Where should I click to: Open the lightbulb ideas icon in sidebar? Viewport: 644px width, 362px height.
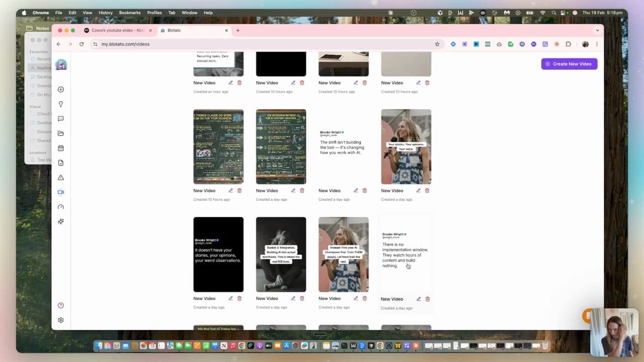[x=61, y=104]
